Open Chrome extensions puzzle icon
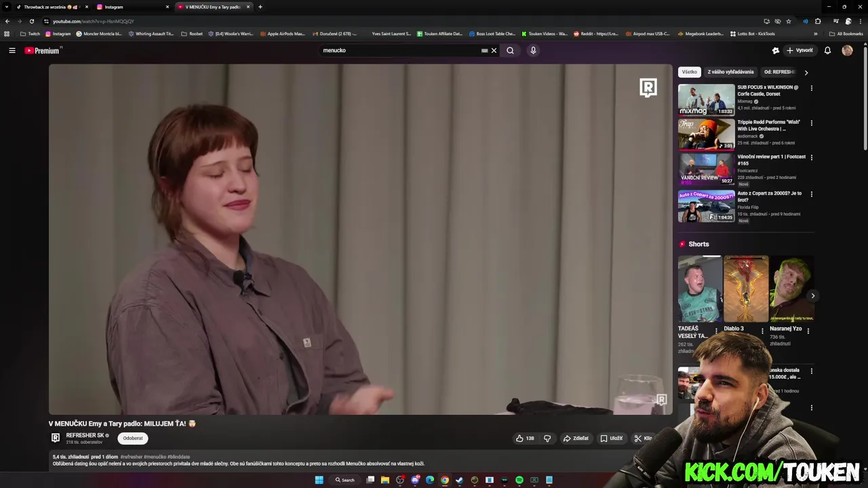The width and height of the screenshot is (868, 488). [818, 21]
